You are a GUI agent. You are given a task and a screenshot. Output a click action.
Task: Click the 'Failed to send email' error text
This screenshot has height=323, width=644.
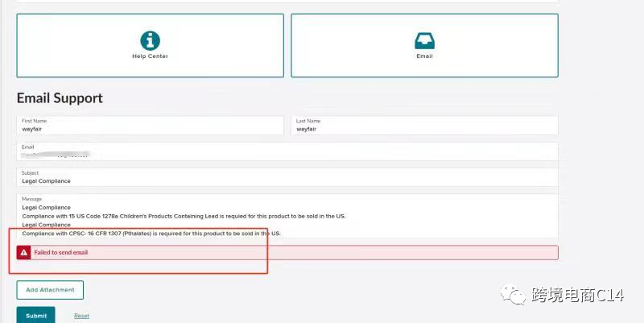coord(61,253)
